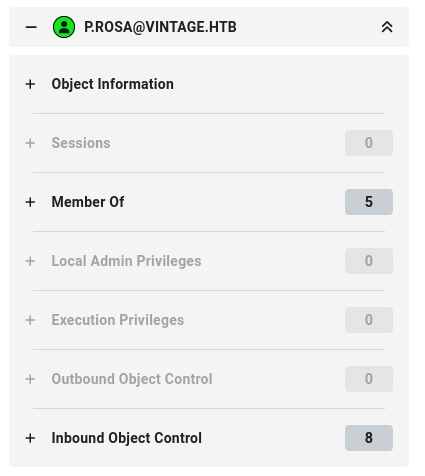The height and width of the screenshot is (476, 425).
Task: Click the Local Admin Privileges label
Action: click(x=126, y=261)
